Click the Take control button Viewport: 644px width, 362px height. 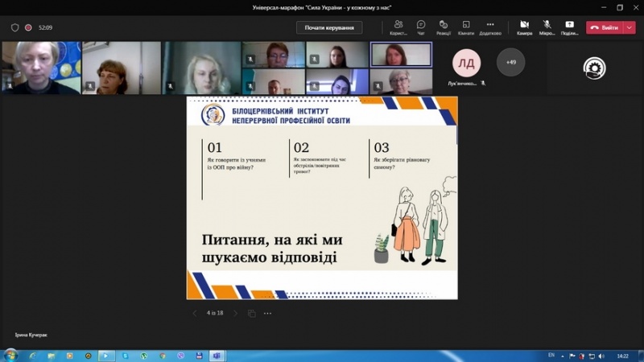[x=328, y=27]
